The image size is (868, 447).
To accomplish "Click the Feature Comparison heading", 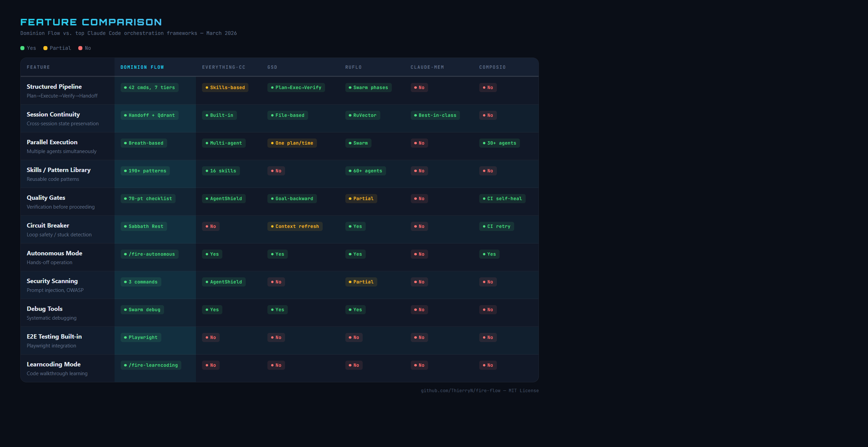I will tap(91, 22).
